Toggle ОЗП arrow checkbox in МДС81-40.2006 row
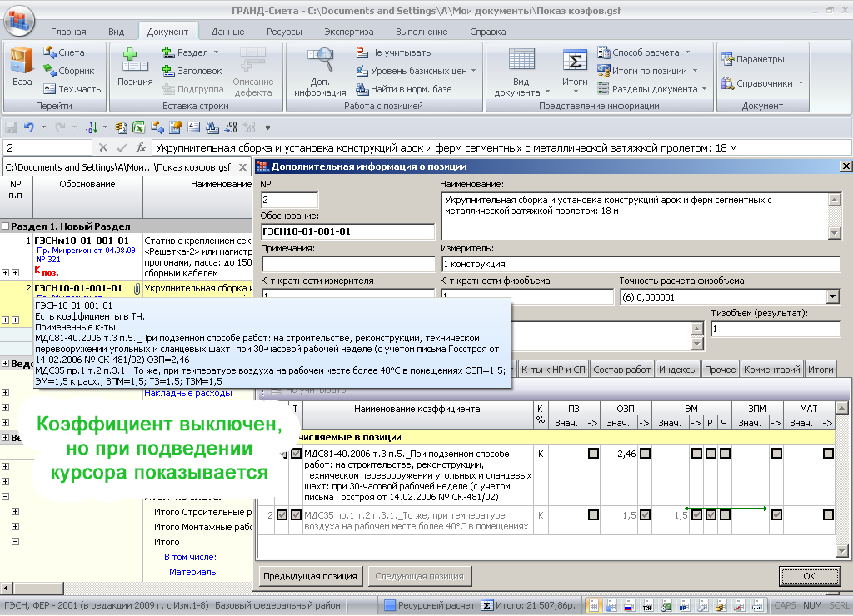The width and height of the screenshot is (853, 616). [645, 453]
